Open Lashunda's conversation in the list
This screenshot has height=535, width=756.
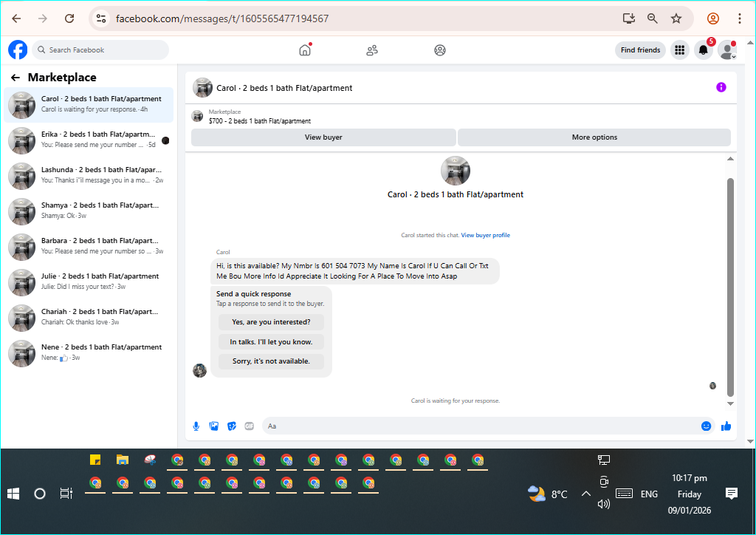[89, 176]
